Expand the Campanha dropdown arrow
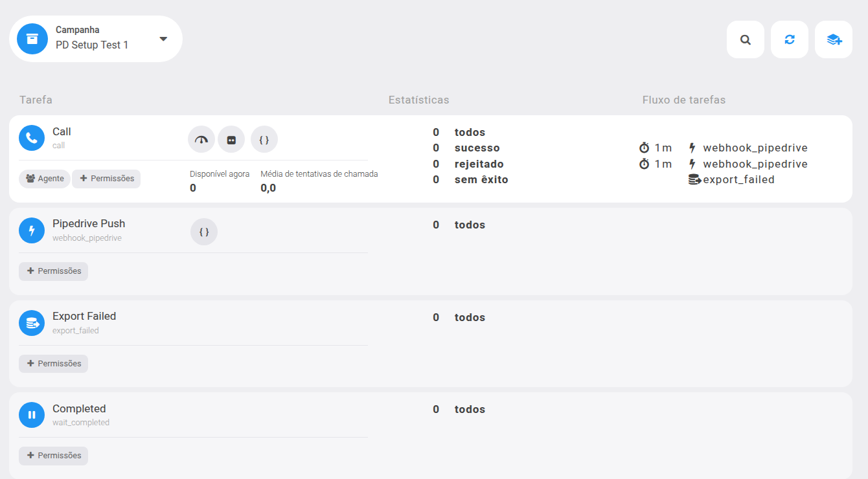868x479 pixels. click(163, 39)
